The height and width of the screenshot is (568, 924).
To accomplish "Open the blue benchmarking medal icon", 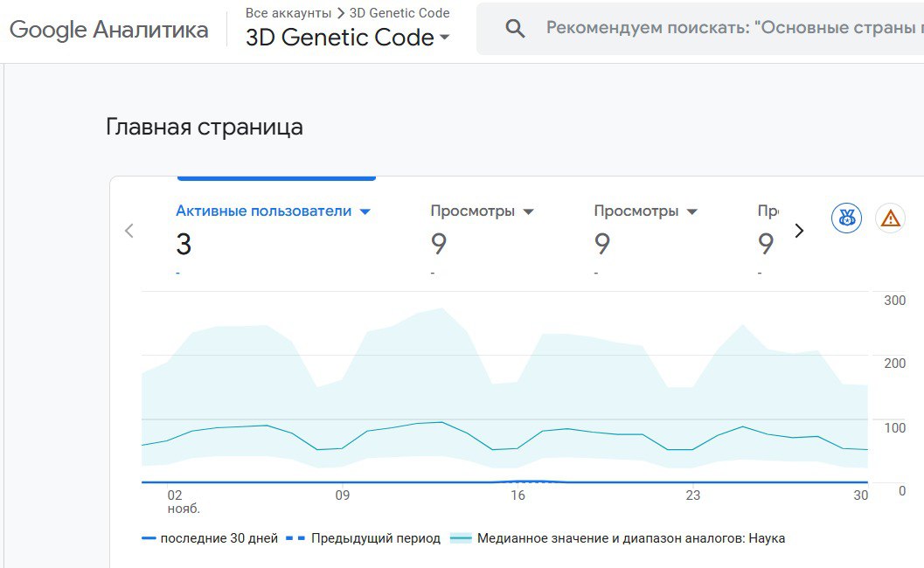I will tap(846, 218).
